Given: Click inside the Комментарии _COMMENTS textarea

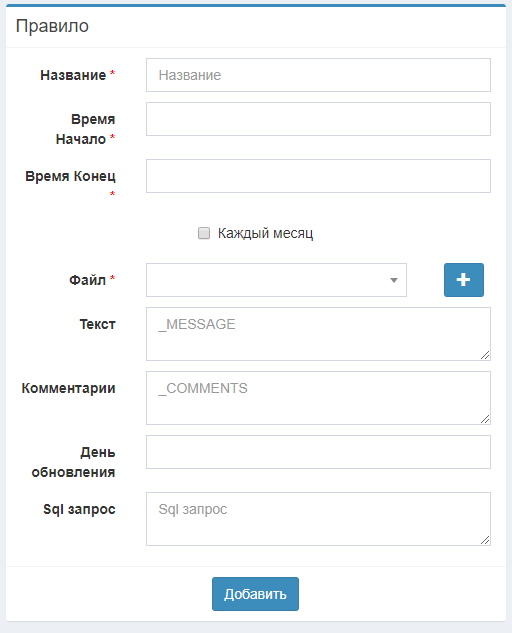Looking at the screenshot, I should [x=318, y=398].
